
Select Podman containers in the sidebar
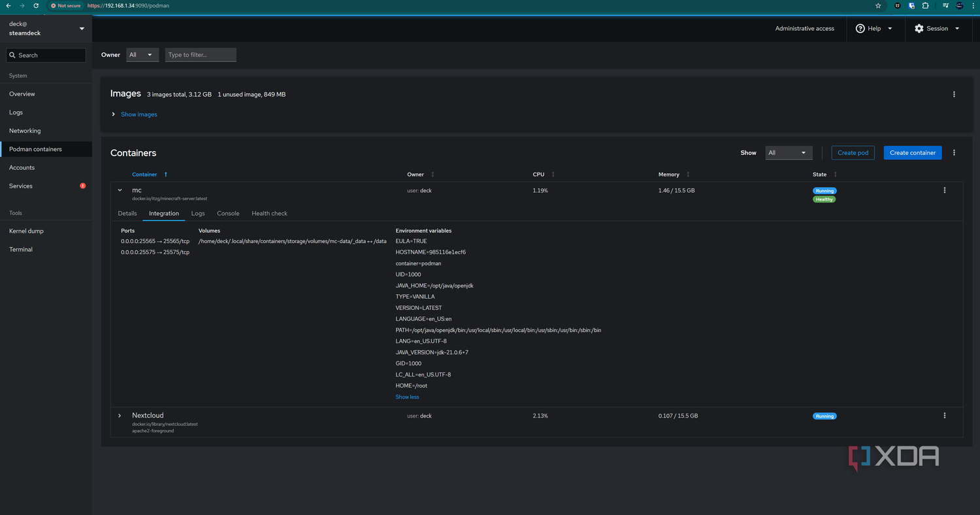tap(46, 149)
